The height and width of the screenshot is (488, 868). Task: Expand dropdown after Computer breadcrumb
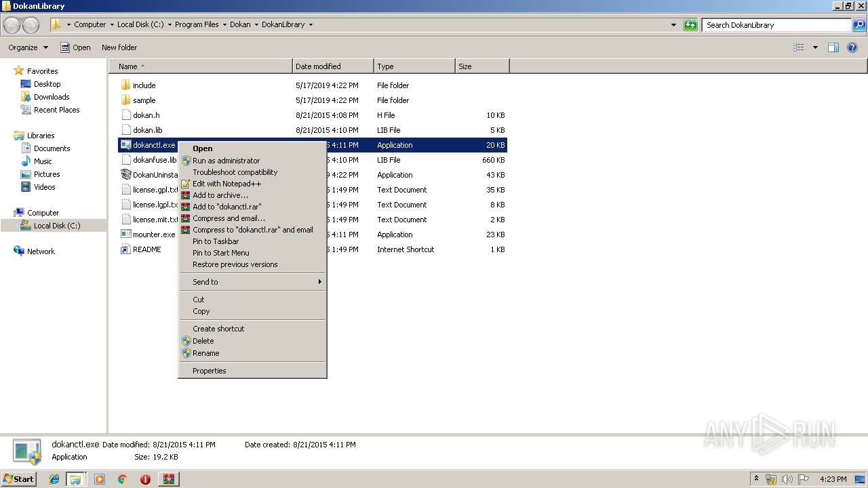[x=111, y=24]
